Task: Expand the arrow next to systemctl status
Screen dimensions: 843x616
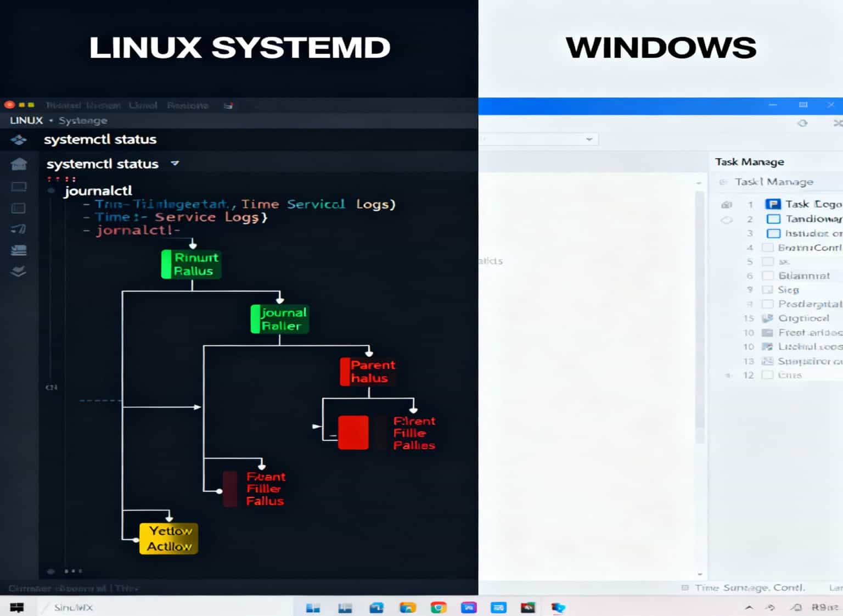Action: pos(175,163)
